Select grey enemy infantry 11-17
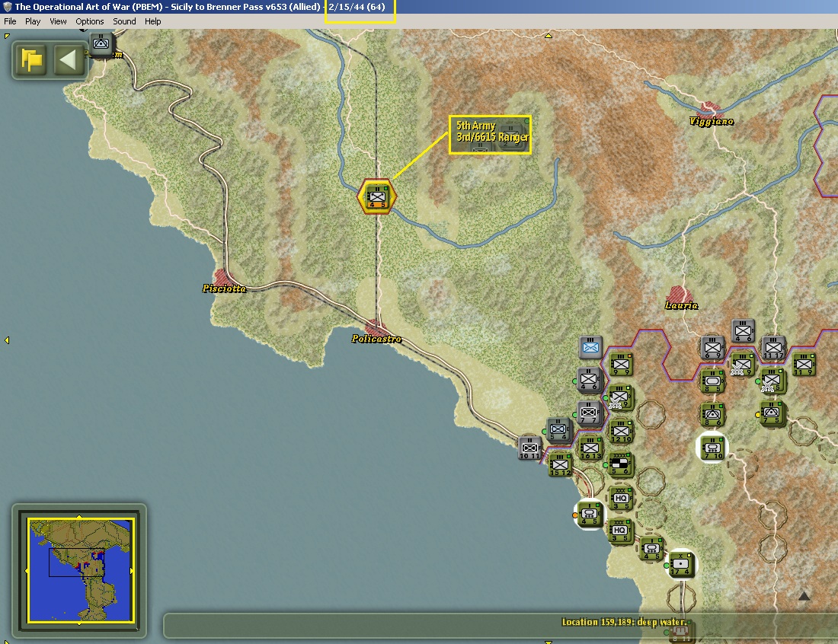This screenshot has width=838, height=644. click(773, 348)
